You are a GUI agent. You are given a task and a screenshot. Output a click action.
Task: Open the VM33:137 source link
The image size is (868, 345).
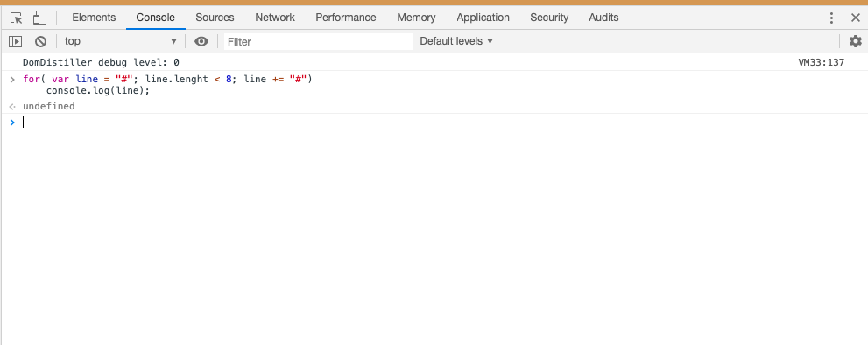click(821, 62)
